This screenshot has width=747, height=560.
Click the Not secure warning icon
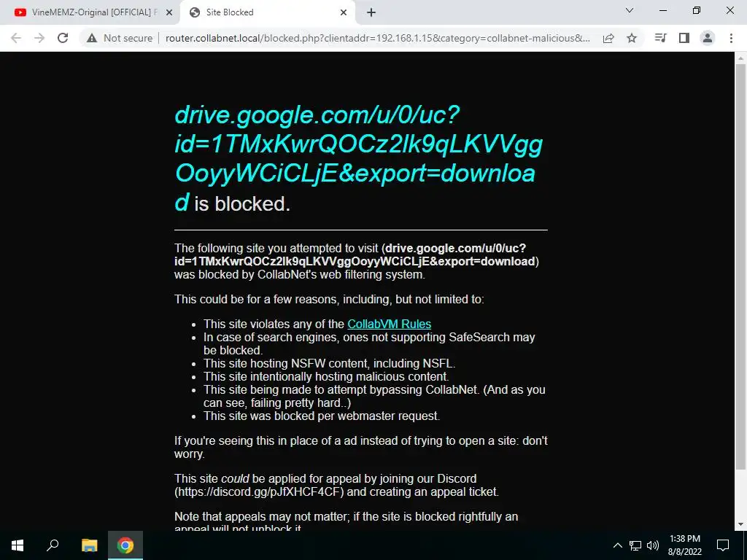pyautogui.click(x=92, y=38)
